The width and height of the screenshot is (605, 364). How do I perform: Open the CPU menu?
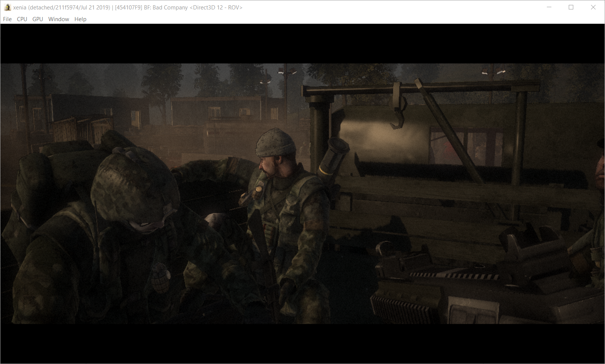(22, 19)
